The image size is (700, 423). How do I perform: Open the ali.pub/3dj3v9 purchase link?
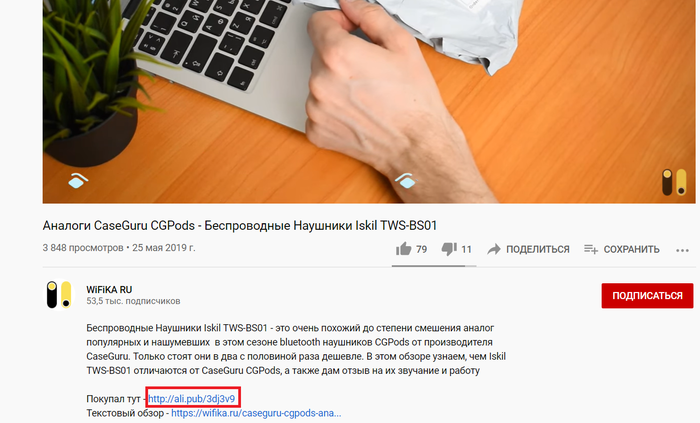(192, 398)
